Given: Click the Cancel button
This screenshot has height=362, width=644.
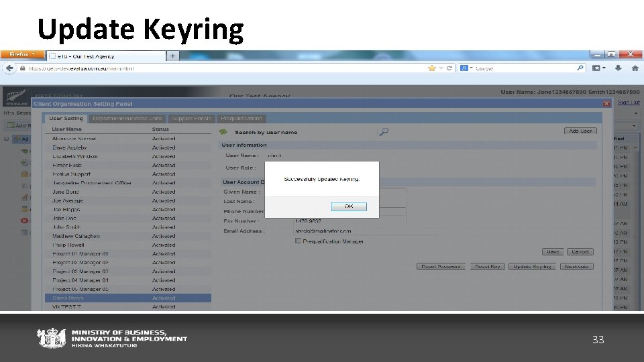Looking at the screenshot, I should [580, 251].
